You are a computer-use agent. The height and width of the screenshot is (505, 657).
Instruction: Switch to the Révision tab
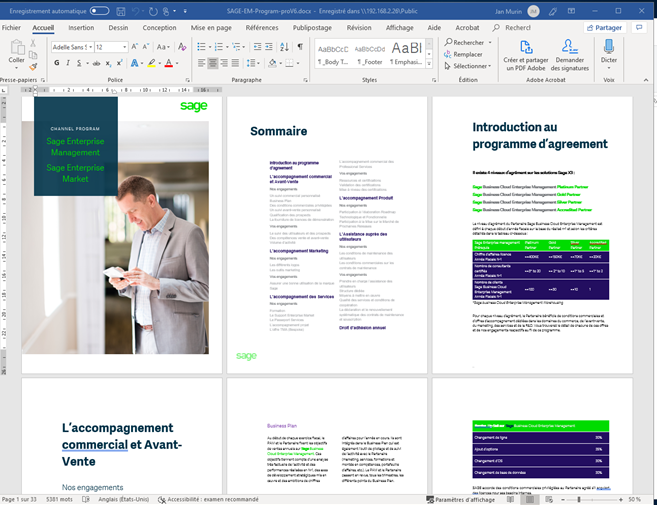[x=359, y=28]
